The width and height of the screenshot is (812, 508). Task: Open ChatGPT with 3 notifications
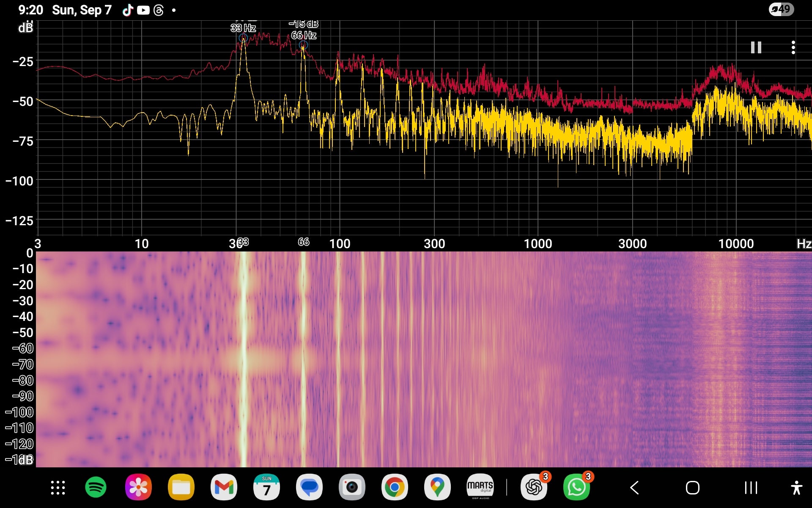pos(534,487)
